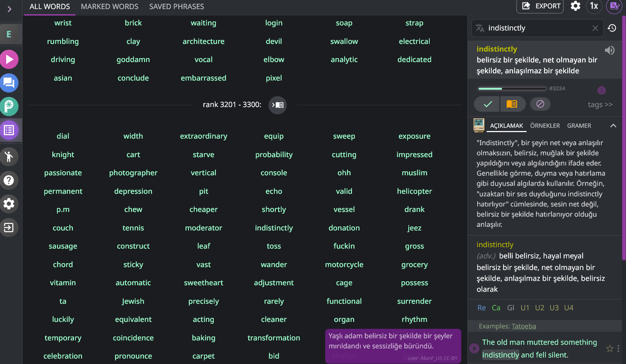Select the E language badge in the sidebar

pos(9,34)
